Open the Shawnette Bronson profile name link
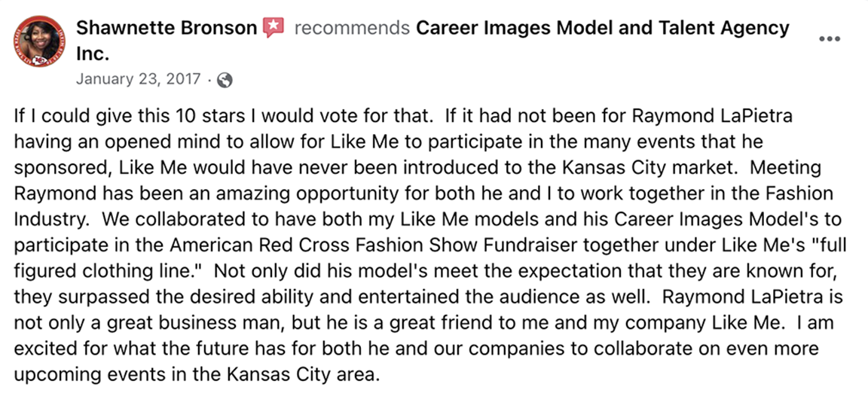The height and width of the screenshot is (393, 868). click(167, 29)
